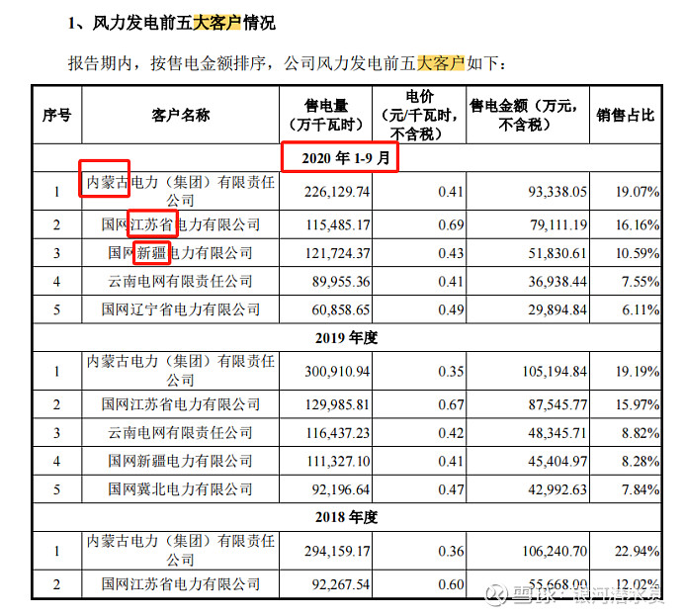Select the percentage 6.11%
The width and height of the screenshot is (685, 616).
click(x=641, y=310)
